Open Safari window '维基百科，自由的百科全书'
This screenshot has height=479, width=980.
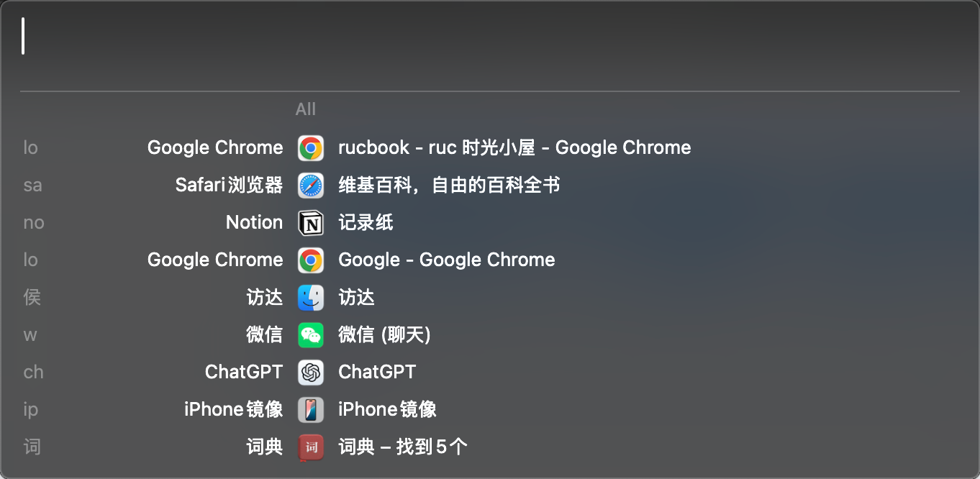click(x=449, y=186)
